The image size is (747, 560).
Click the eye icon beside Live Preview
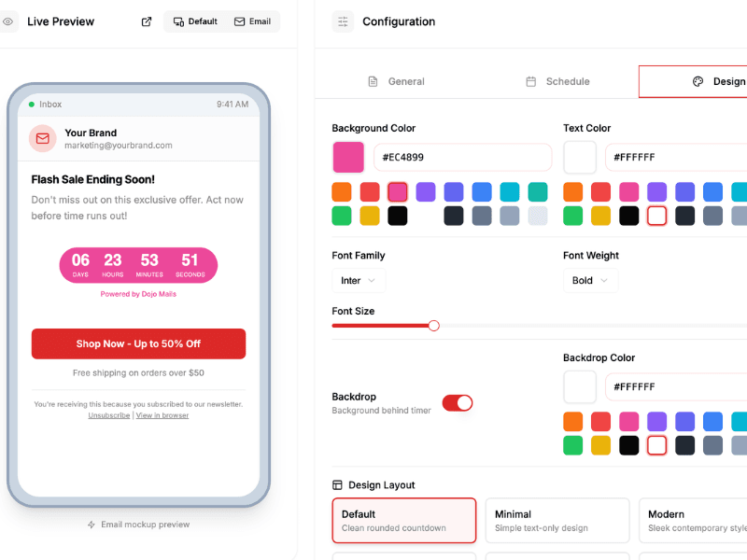pos(8,21)
